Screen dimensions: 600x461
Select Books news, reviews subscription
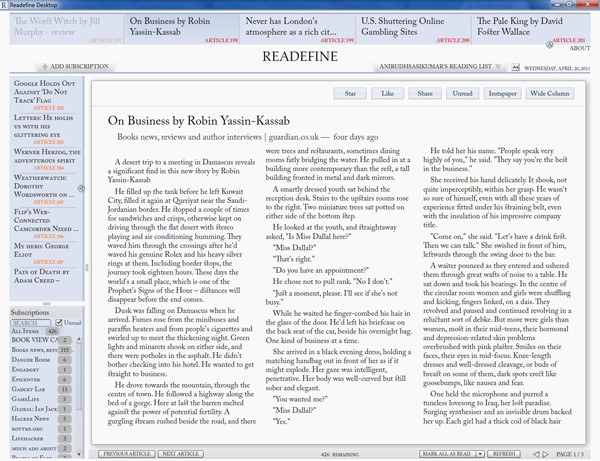[41, 350]
